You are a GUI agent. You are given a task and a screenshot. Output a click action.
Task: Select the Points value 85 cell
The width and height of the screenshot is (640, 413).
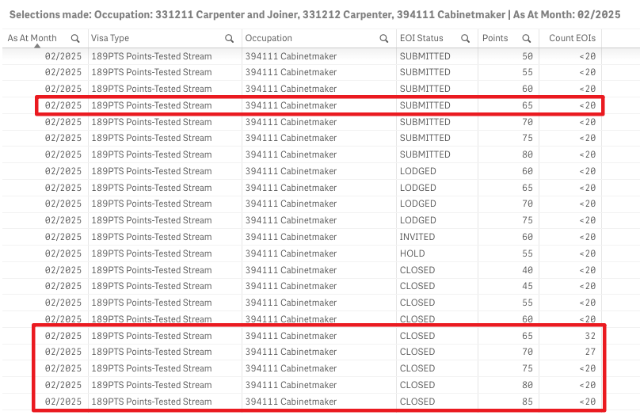pos(526,401)
